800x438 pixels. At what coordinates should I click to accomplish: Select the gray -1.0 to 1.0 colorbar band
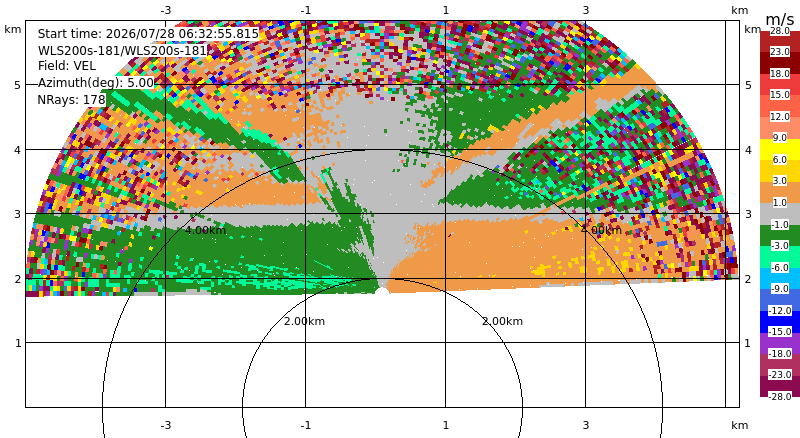780,214
